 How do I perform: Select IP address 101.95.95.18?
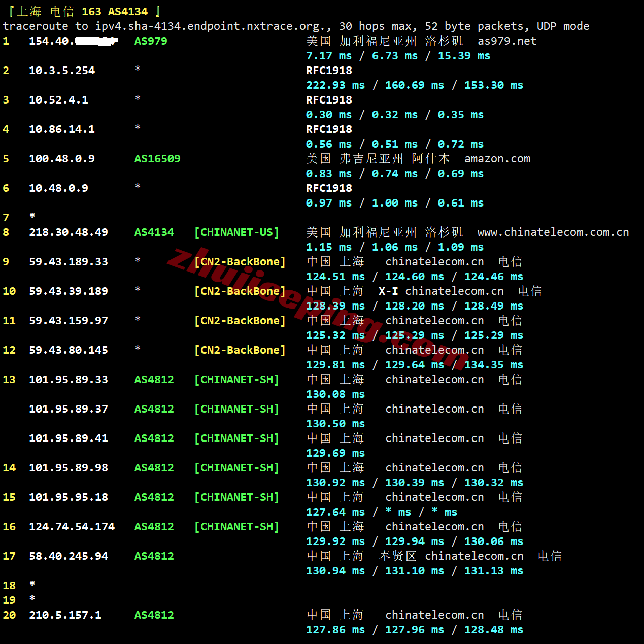coord(69,497)
